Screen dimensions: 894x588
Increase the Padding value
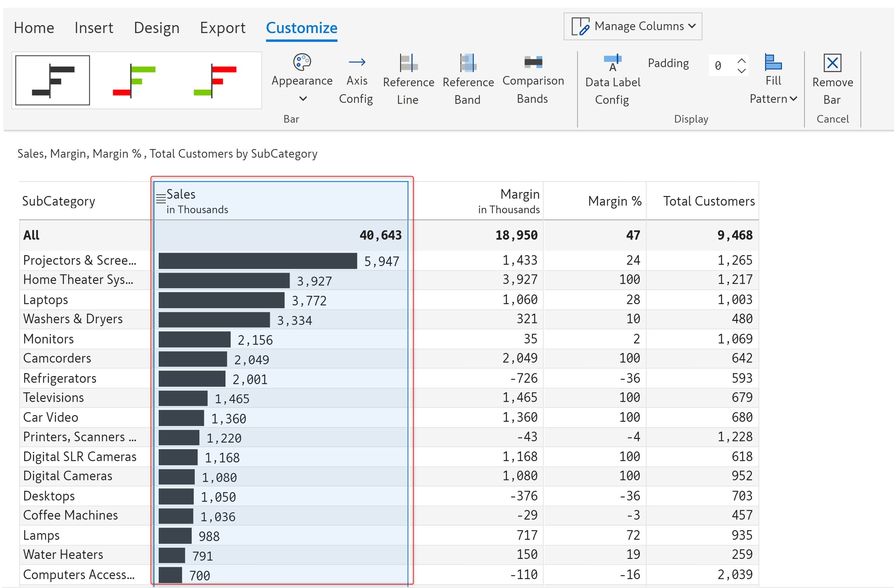(742, 61)
